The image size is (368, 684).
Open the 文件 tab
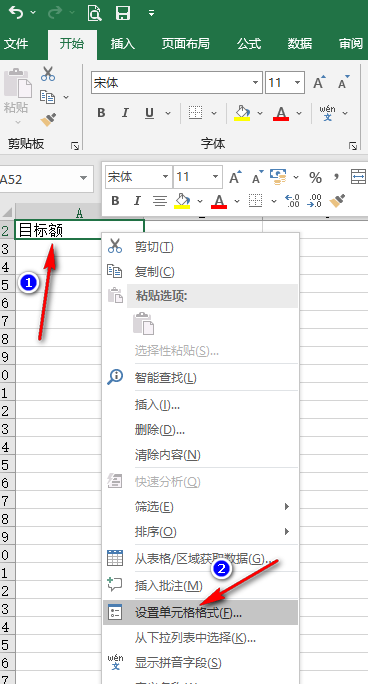[16, 44]
